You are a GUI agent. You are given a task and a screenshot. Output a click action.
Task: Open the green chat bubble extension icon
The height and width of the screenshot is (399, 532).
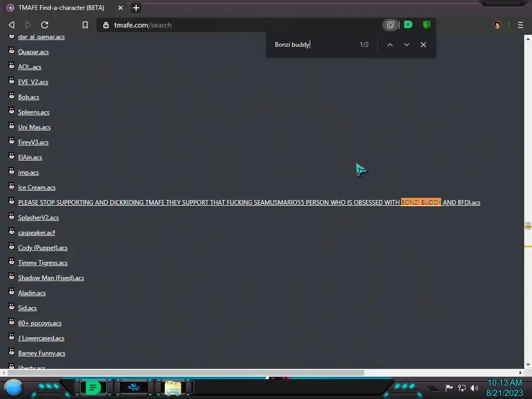[408, 24]
